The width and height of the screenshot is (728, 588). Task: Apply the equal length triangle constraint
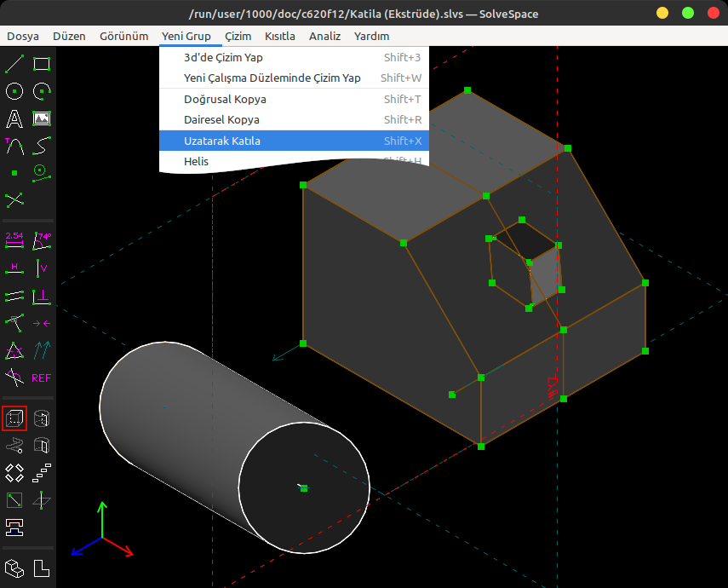(14, 350)
